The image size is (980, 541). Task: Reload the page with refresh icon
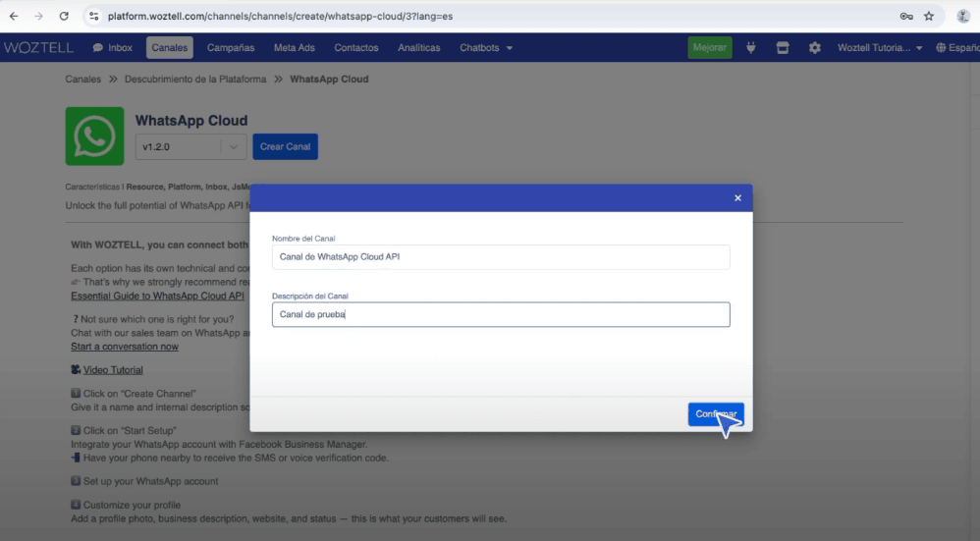[x=64, y=17]
